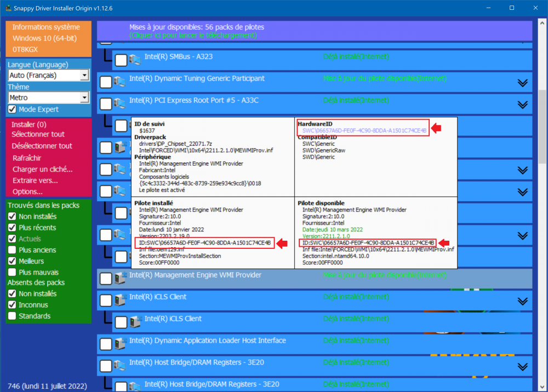
Task: Tick the checkbox for Dynamic Tuning Generic Participant
Action: 106,82
